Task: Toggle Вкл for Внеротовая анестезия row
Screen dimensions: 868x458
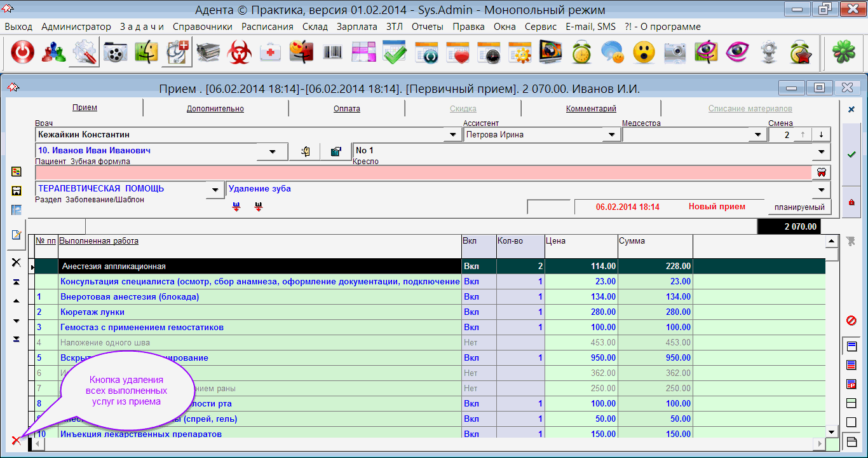Action: (x=471, y=297)
